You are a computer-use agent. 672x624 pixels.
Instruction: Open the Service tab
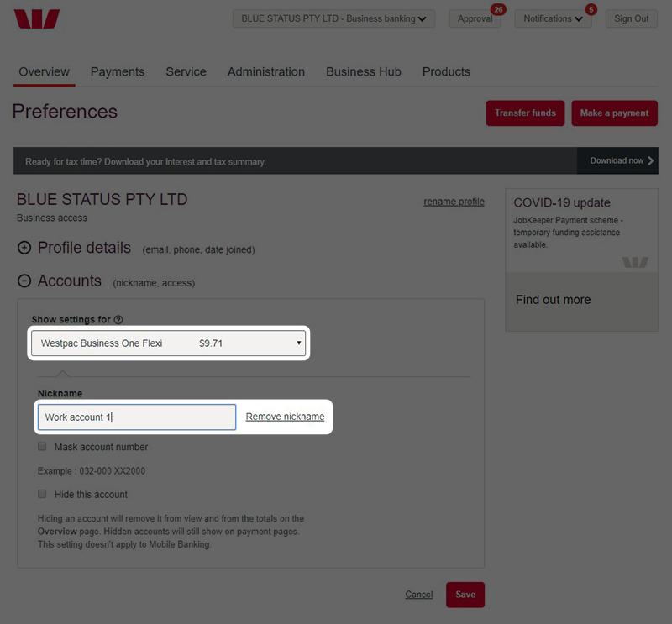click(186, 71)
